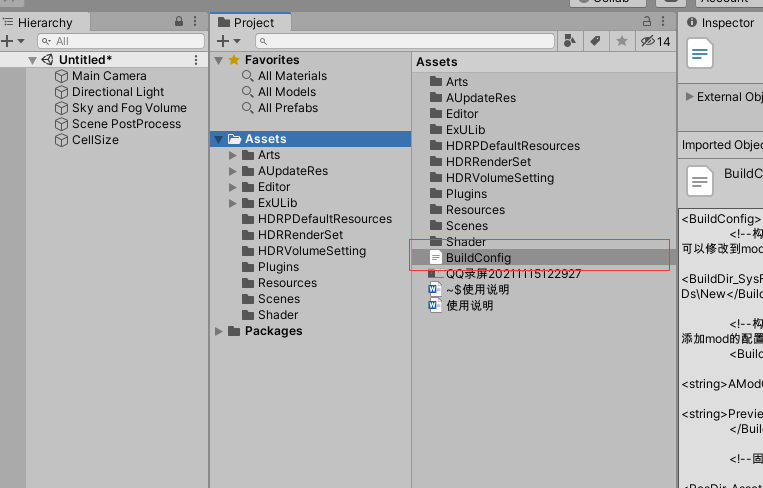Image resolution: width=763 pixels, height=488 pixels.
Task: Switch to the Project tab
Action: click(x=251, y=22)
